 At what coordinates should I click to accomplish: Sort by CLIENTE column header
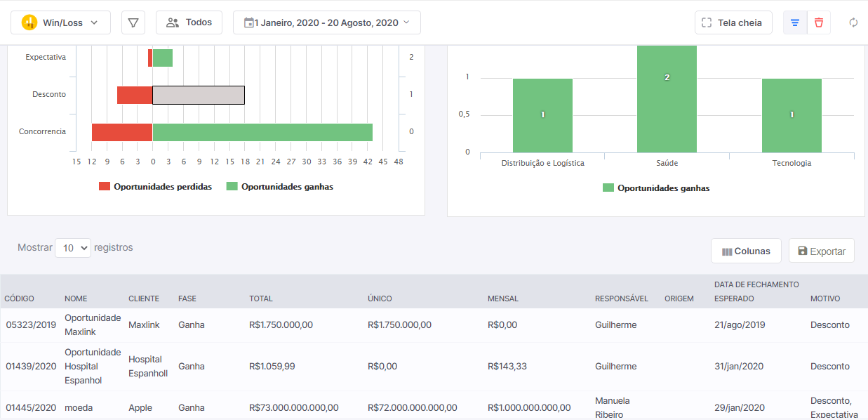[144, 298]
